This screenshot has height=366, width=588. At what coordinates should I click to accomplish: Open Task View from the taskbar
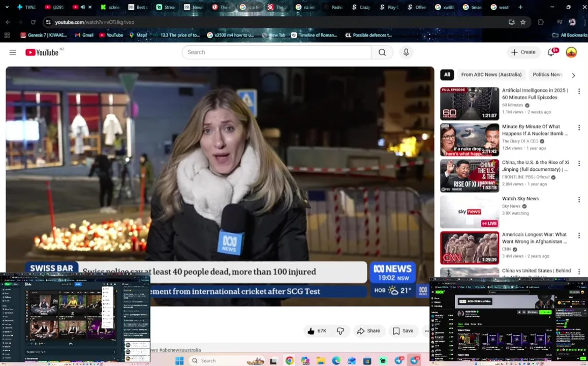pos(273,361)
